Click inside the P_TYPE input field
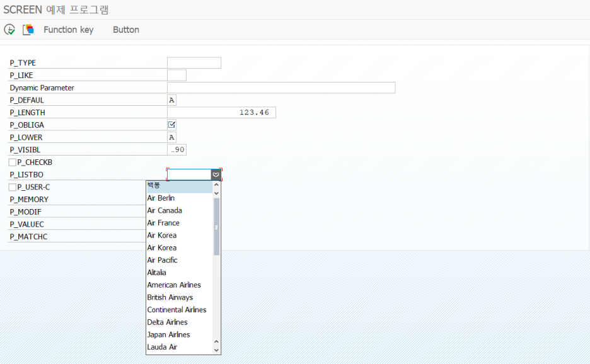Screen dimensions: 590x364 coord(194,62)
